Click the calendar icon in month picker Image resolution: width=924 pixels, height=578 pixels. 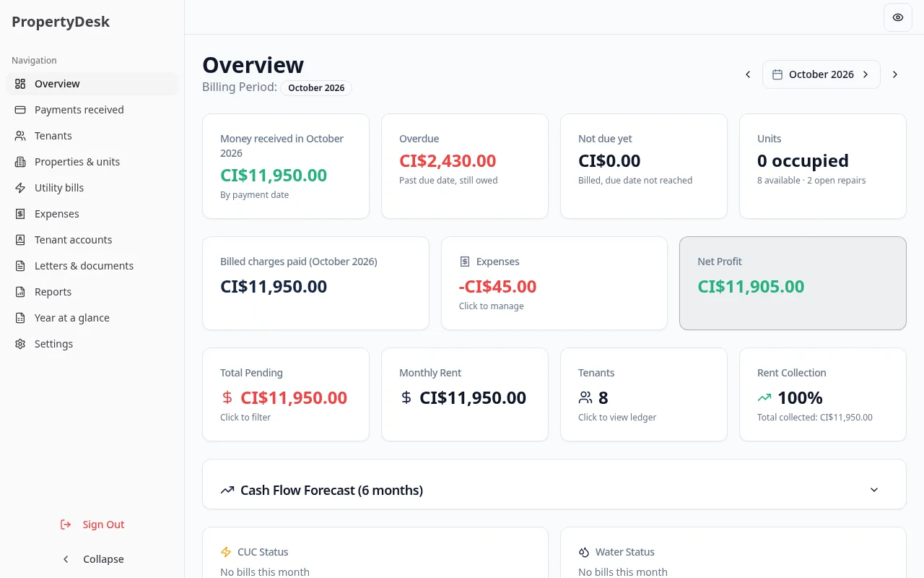[777, 74]
